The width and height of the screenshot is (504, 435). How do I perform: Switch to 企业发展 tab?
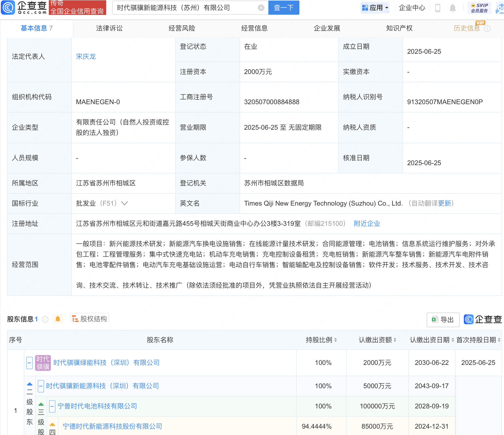[327, 28]
